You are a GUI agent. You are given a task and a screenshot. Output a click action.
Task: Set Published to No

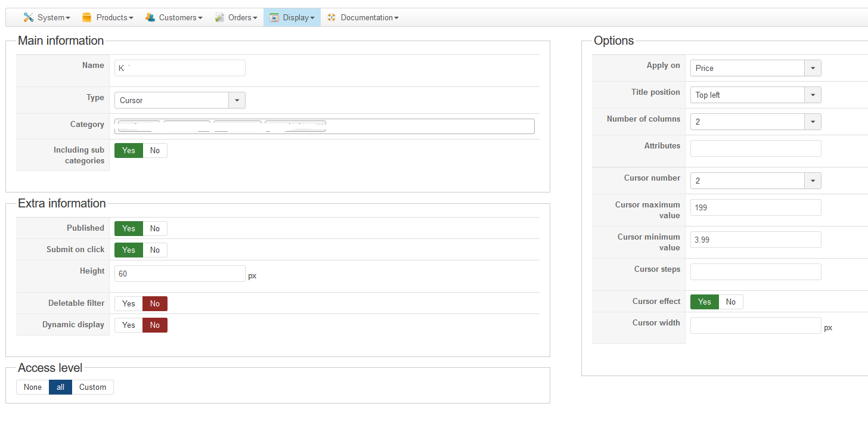coord(155,228)
